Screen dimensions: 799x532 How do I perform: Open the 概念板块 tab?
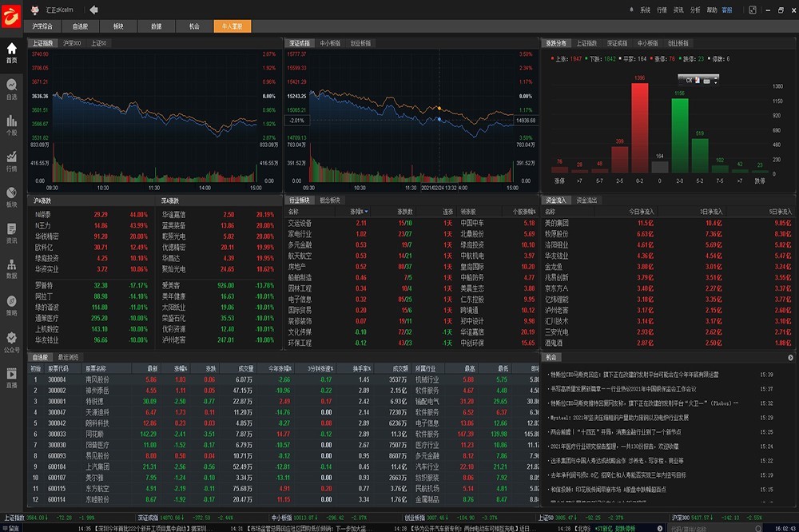coord(330,200)
